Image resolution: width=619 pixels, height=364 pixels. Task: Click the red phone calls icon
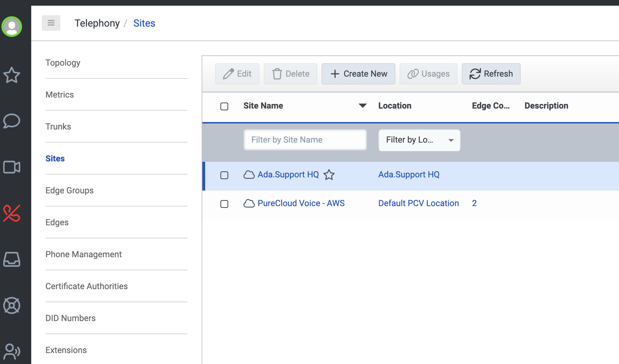pyautogui.click(x=12, y=213)
